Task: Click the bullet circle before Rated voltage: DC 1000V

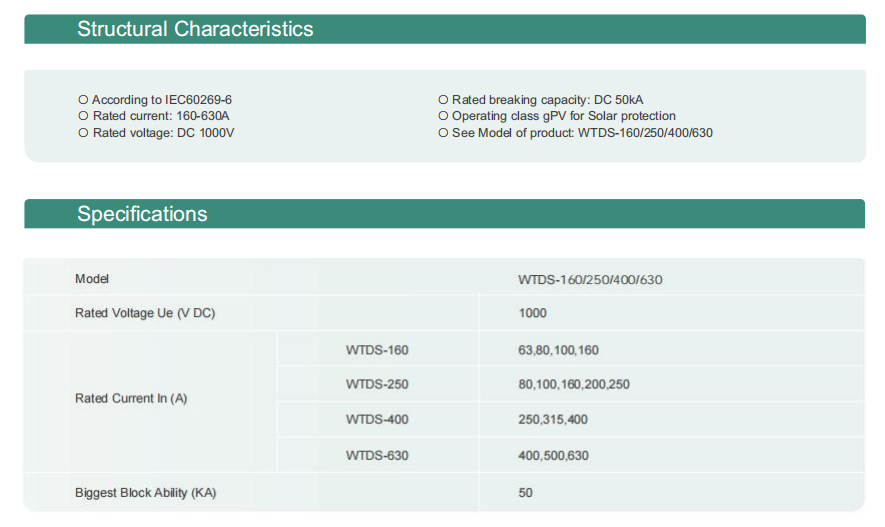Action: tap(83, 133)
